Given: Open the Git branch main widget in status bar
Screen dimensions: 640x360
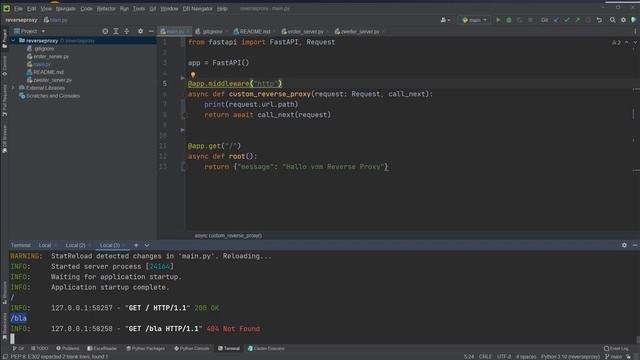Looking at the screenshot, I should pos(614,357).
